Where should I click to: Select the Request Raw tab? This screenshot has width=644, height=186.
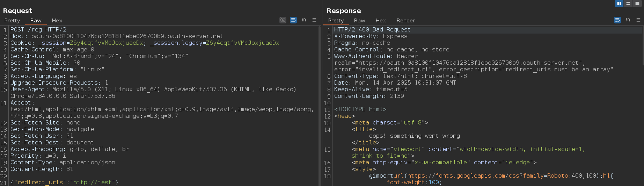36,21
